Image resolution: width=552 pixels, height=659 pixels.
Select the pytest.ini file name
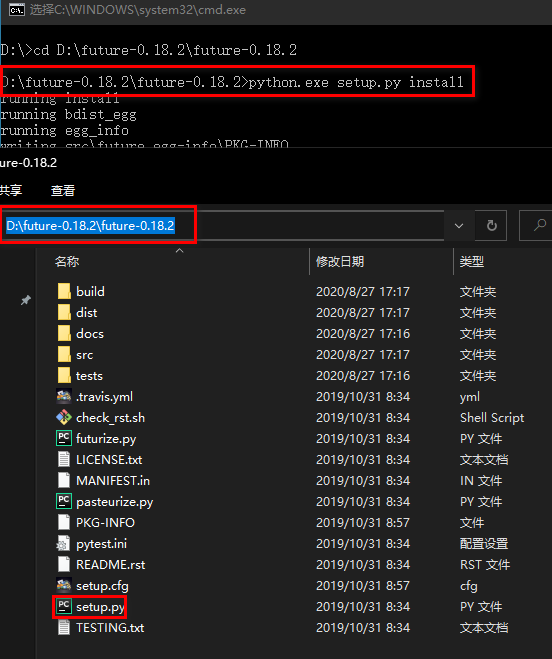[x=101, y=543]
